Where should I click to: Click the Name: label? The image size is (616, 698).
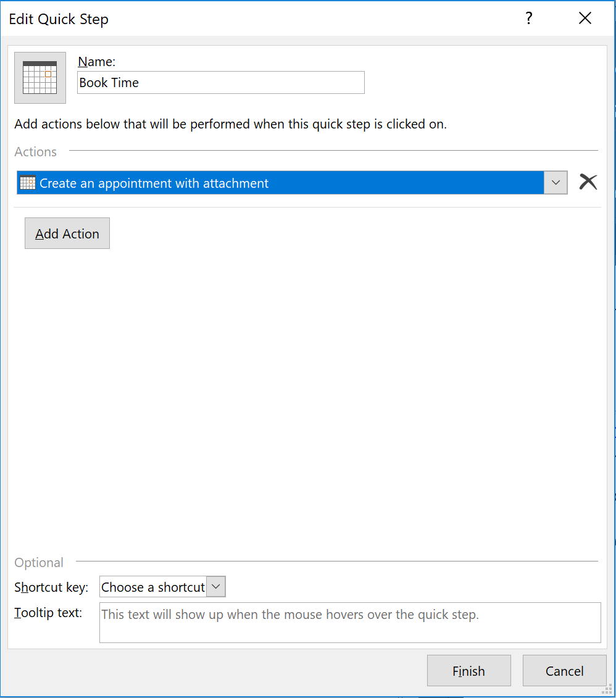(x=96, y=61)
